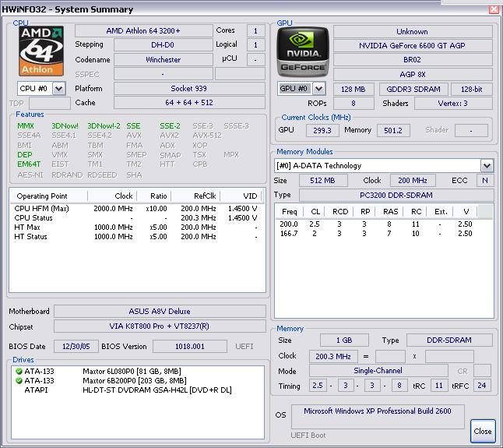Close the System Summary window with X
The width and height of the screenshot is (503, 448).
(494, 9)
